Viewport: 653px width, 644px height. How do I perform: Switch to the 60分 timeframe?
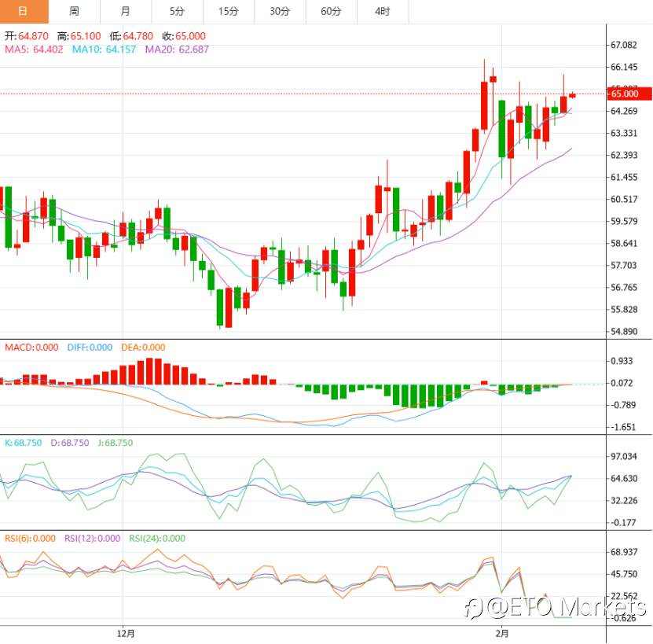329,12
